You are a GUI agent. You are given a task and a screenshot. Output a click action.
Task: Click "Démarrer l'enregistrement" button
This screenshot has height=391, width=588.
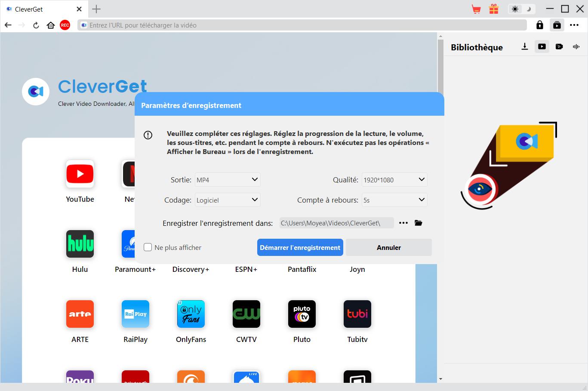300,247
